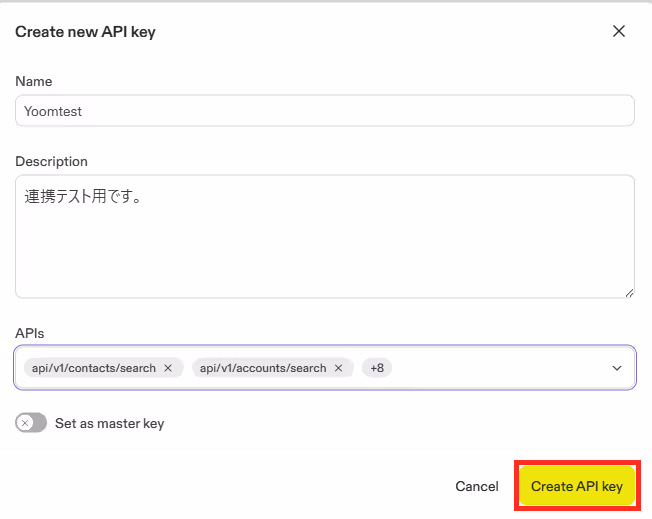Cancel the API key creation
Screen dimensions: 652x519
click(x=477, y=486)
